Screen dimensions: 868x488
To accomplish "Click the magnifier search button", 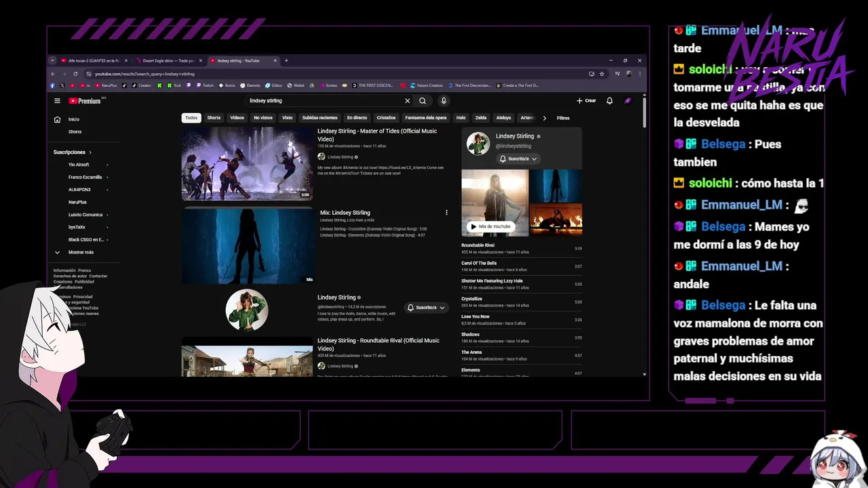I will pyautogui.click(x=422, y=101).
